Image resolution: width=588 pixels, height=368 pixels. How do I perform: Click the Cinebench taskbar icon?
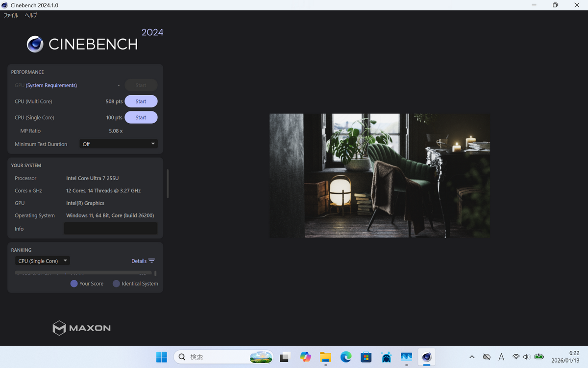427,357
